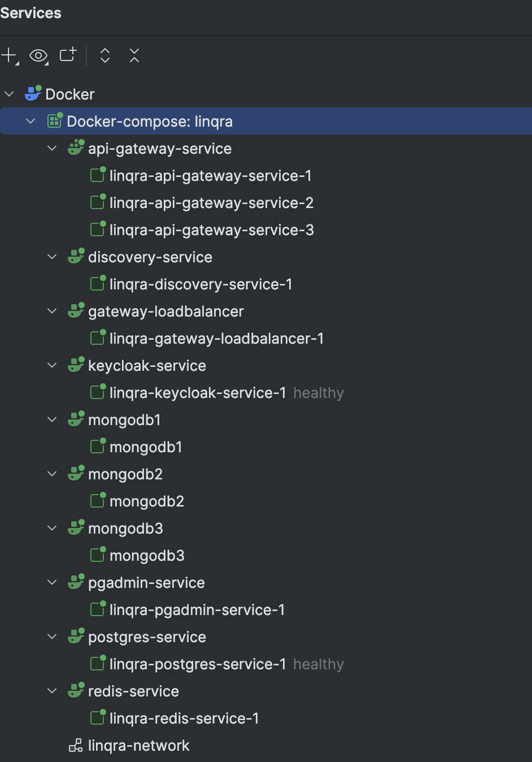The image size is (532, 762).
Task: Collapse the keycloak-service group
Action: 52,365
